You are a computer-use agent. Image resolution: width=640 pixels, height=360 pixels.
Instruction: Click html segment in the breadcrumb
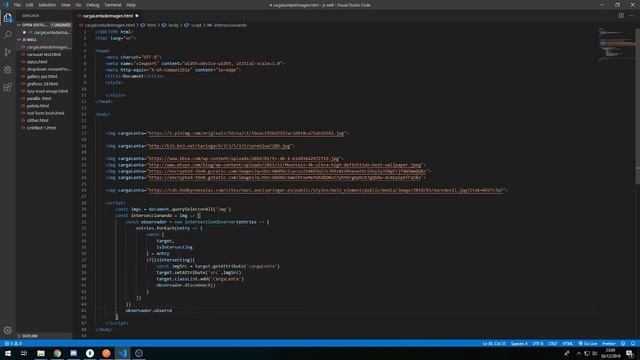pos(151,25)
